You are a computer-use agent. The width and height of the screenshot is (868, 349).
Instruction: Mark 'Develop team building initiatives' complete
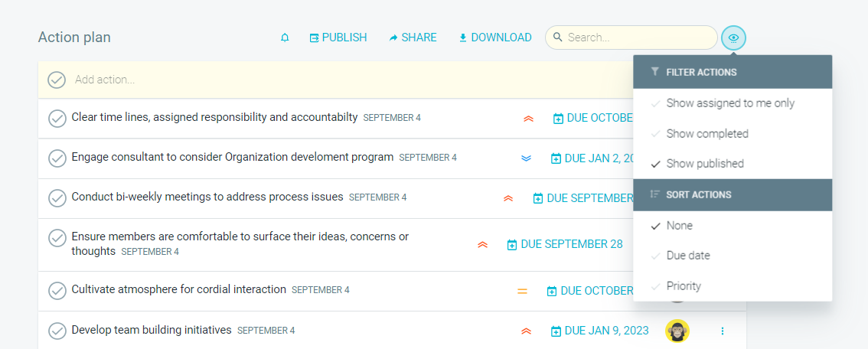(x=57, y=331)
